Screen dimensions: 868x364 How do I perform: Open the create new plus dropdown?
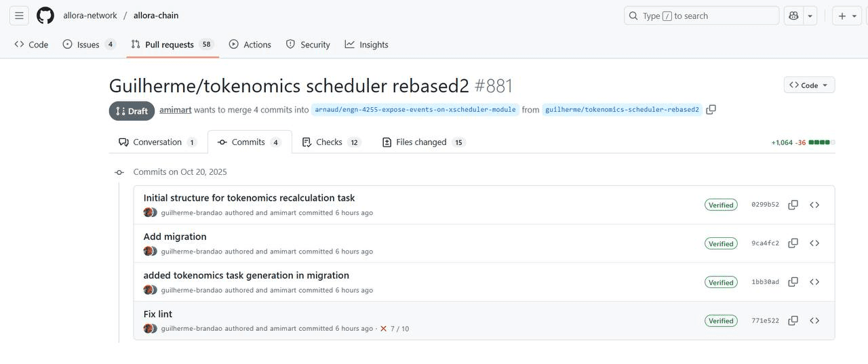pyautogui.click(x=847, y=16)
